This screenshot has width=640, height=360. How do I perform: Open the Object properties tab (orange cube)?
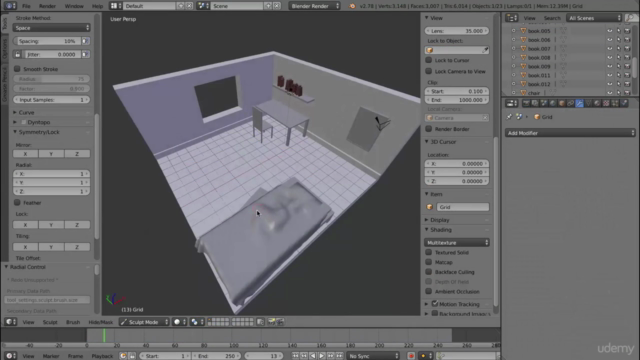pyautogui.click(x=562, y=103)
